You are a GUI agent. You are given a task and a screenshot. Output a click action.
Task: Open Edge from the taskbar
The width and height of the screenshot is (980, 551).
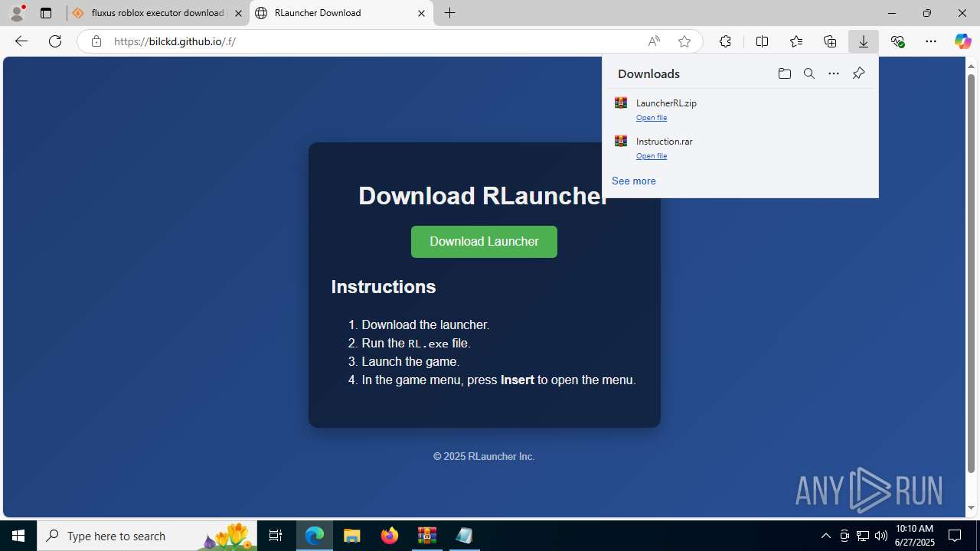[x=315, y=536]
